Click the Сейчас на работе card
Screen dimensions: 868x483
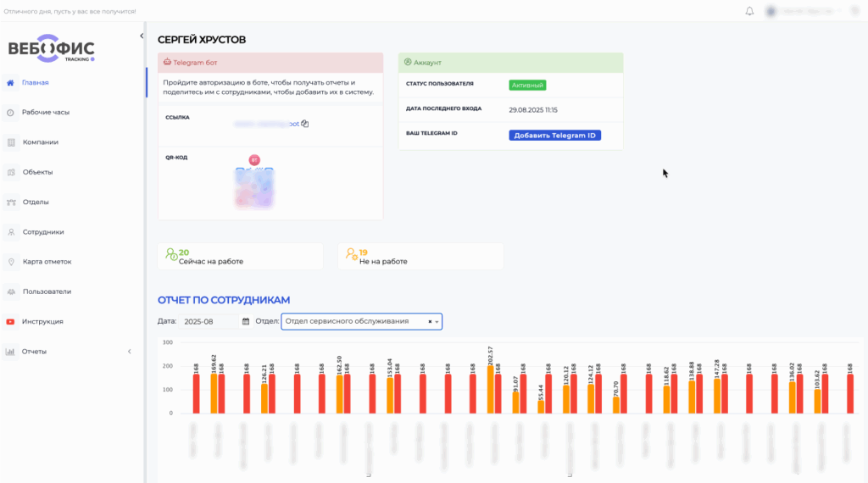[240, 257]
